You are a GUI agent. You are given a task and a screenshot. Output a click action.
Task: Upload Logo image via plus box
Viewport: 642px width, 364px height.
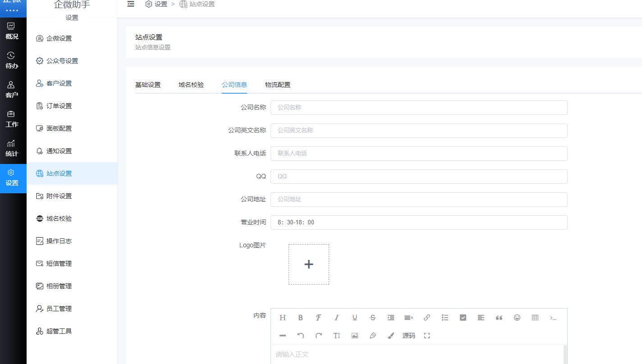[309, 264]
